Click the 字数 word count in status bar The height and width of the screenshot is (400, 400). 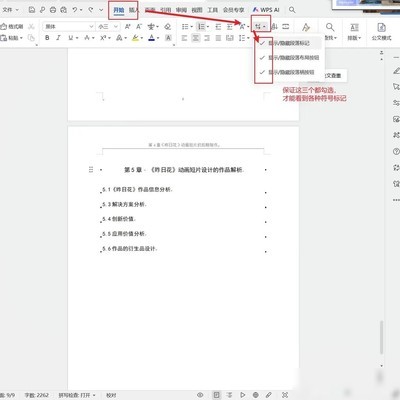pos(36,395)
